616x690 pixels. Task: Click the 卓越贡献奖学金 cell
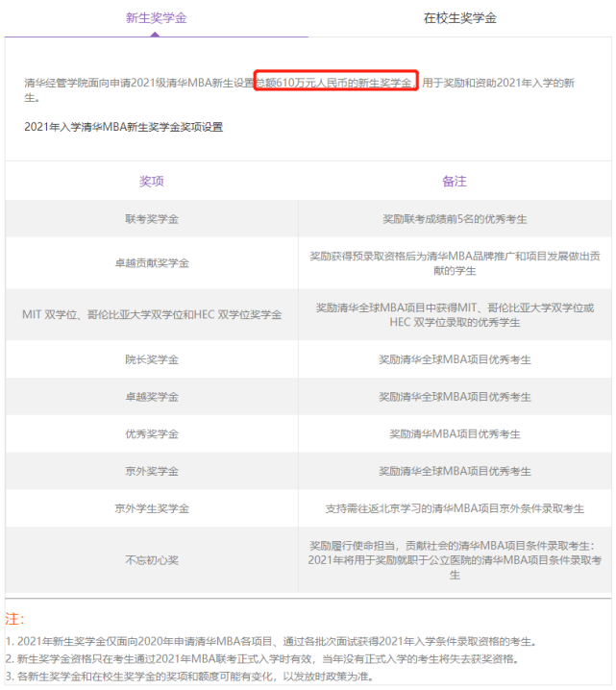pyautogui.click(x=152, y=263)
